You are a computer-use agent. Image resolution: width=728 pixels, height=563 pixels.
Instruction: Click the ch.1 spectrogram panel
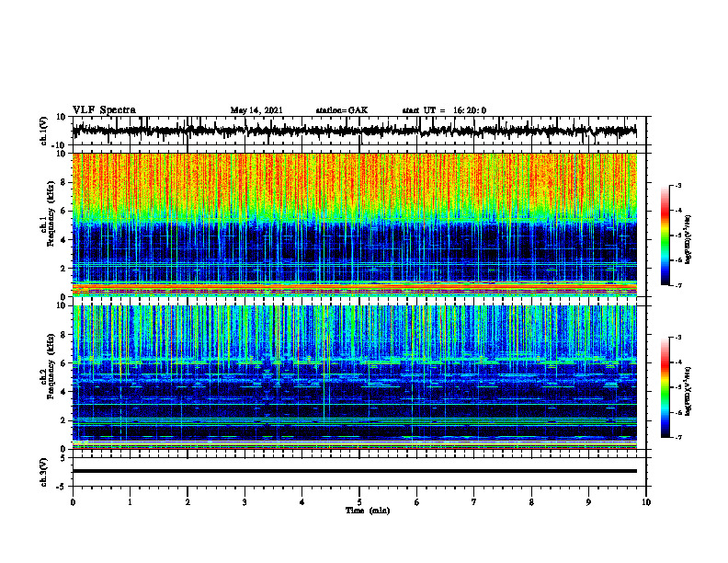pos(354,224)
